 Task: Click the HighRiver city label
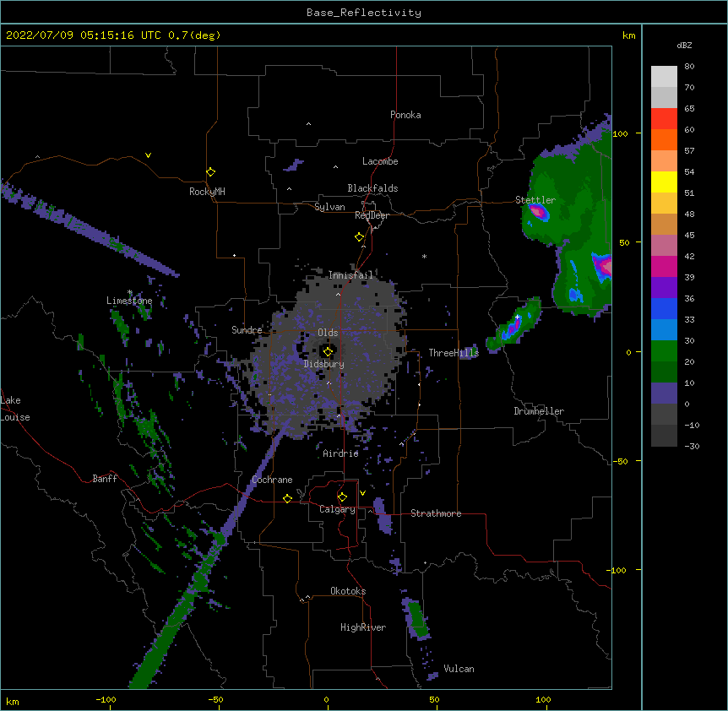point(363,627)
